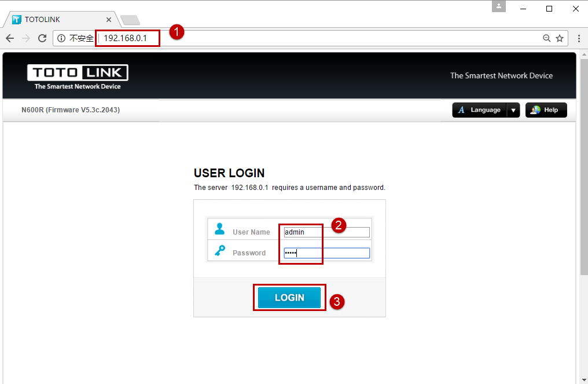Open the zoom magnifier icon in address bar
The width and height of the screenshot is (588, 384).
(x=547, y=38)
